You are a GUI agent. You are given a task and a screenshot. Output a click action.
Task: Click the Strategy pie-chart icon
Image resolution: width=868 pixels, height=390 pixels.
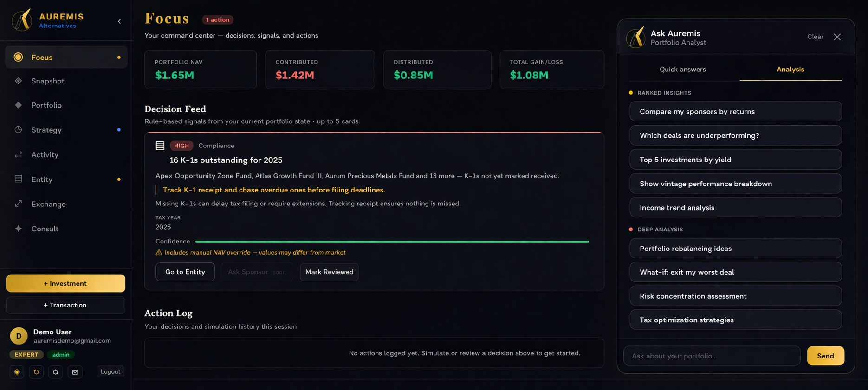click(19, 130)
